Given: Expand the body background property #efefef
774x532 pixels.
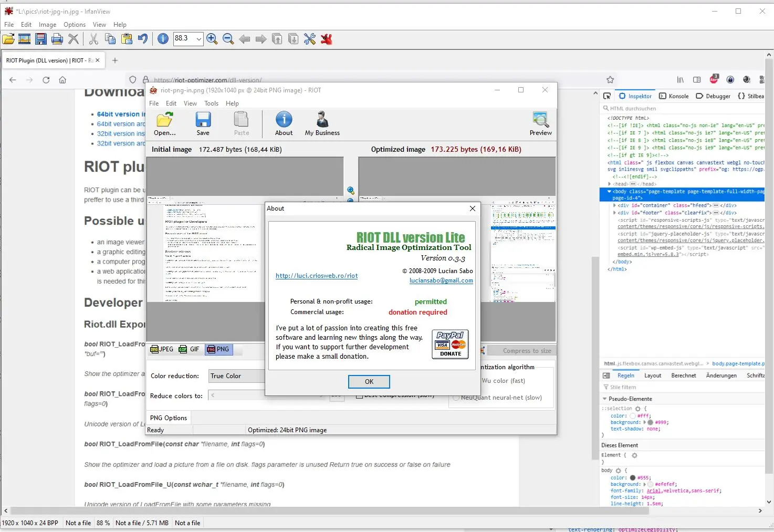Looking at the screenshot, I should click(x=645, y=484).
